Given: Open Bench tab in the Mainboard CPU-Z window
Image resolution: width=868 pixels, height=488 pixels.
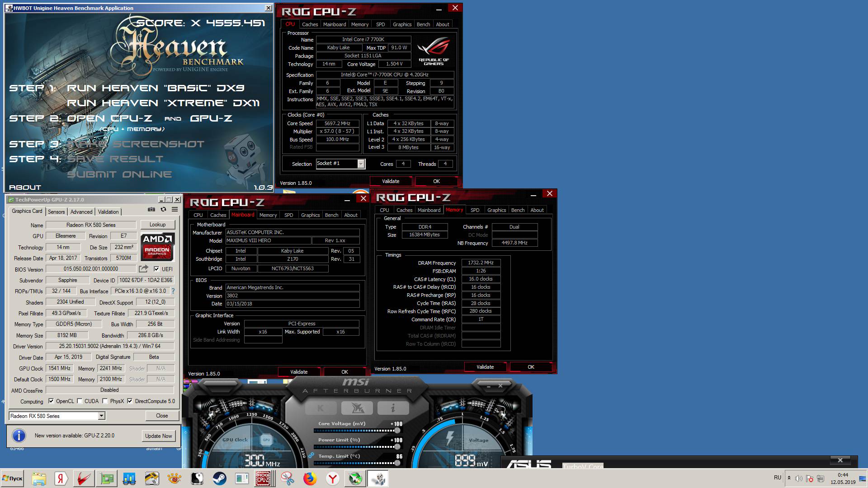Looking at the screenshot, I should point(331,215).
